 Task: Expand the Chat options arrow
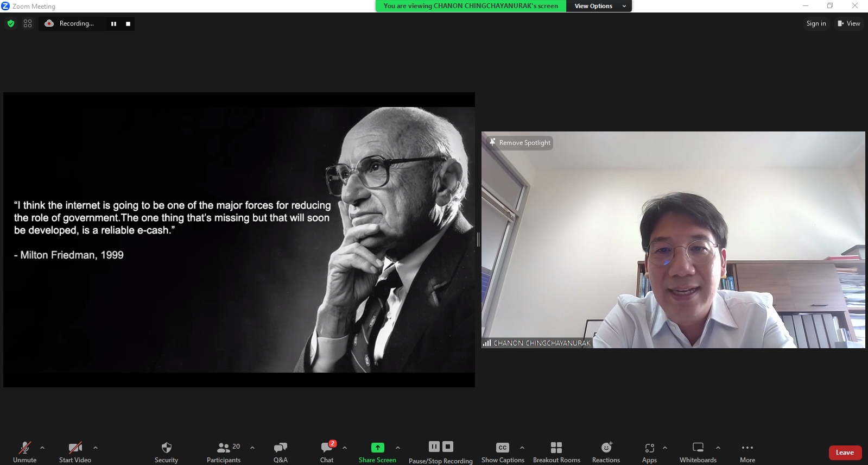tap(345, 448)
